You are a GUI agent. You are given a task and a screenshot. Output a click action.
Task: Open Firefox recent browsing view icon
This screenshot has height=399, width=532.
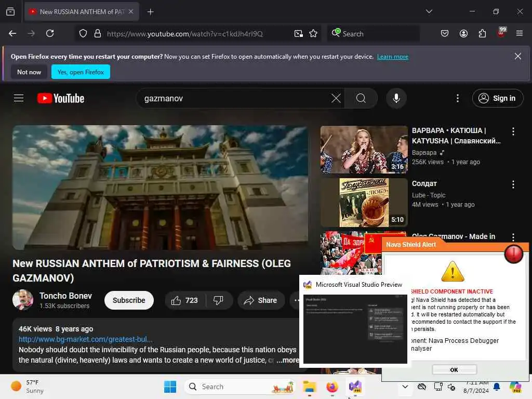pos(10,11)
